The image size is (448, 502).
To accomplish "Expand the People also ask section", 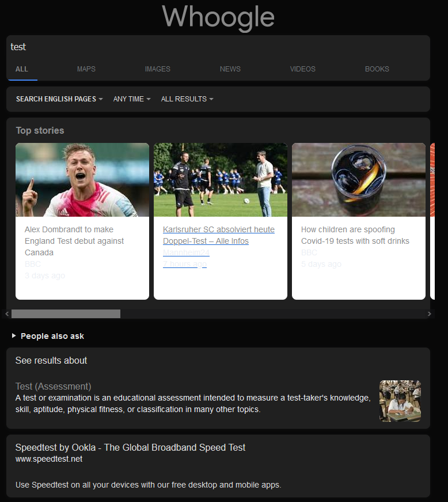I will click(48, 336).
